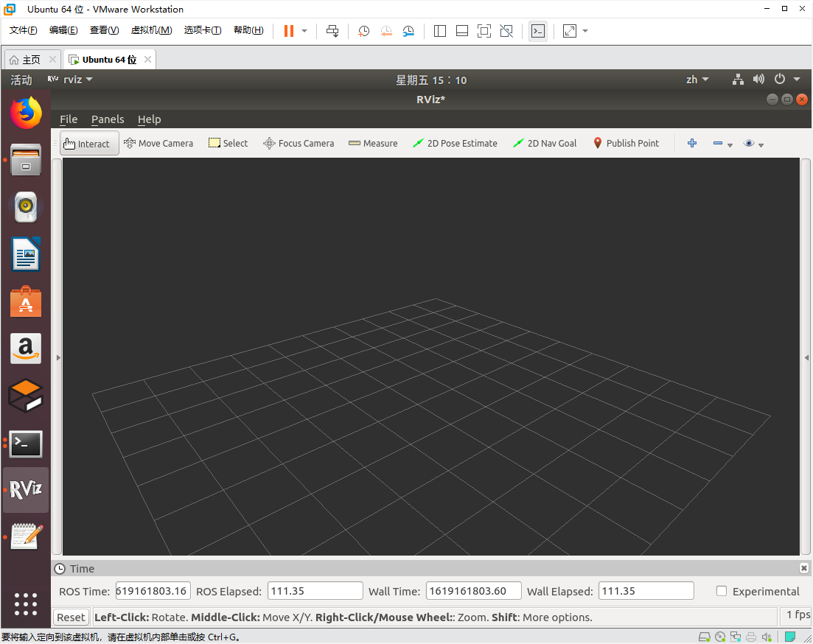Click the ROS Time field
The height and width of the screenshot is (644, 813).
[153, 591]
